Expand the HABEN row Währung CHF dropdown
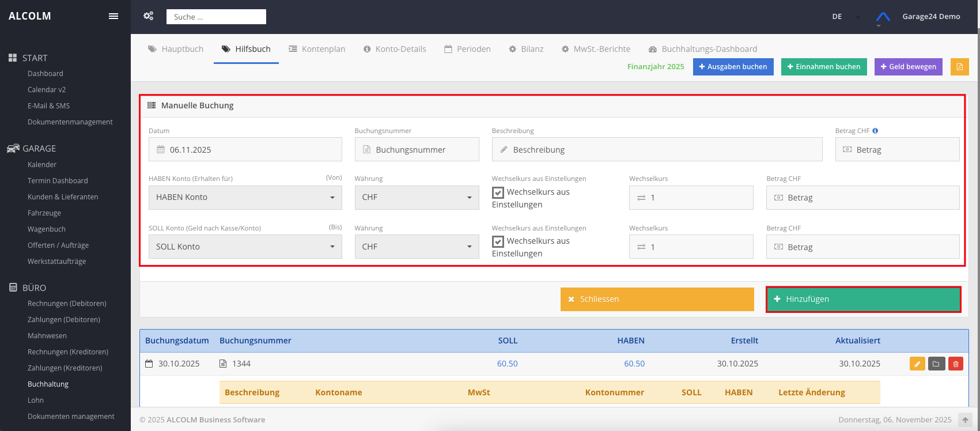 (x=417, y=198)
